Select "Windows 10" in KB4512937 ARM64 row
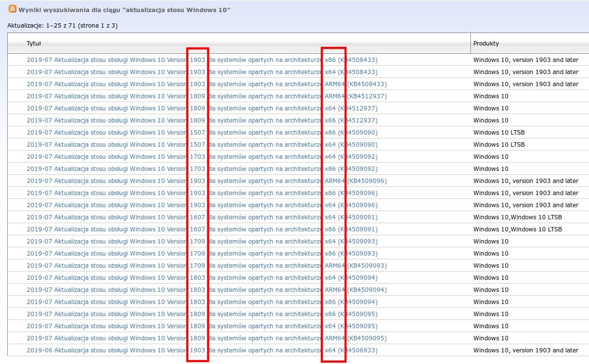This screenshot has width=589, height=364. pos(491,96)
